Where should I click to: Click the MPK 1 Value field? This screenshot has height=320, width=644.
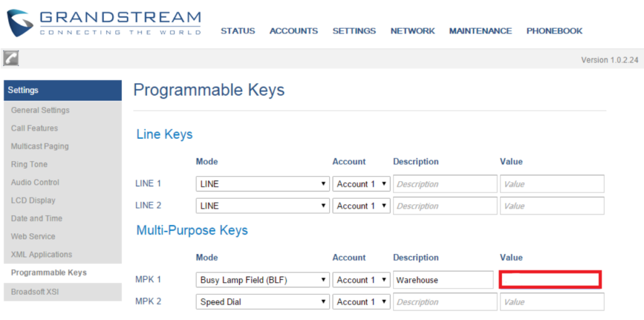click(550, 280)
